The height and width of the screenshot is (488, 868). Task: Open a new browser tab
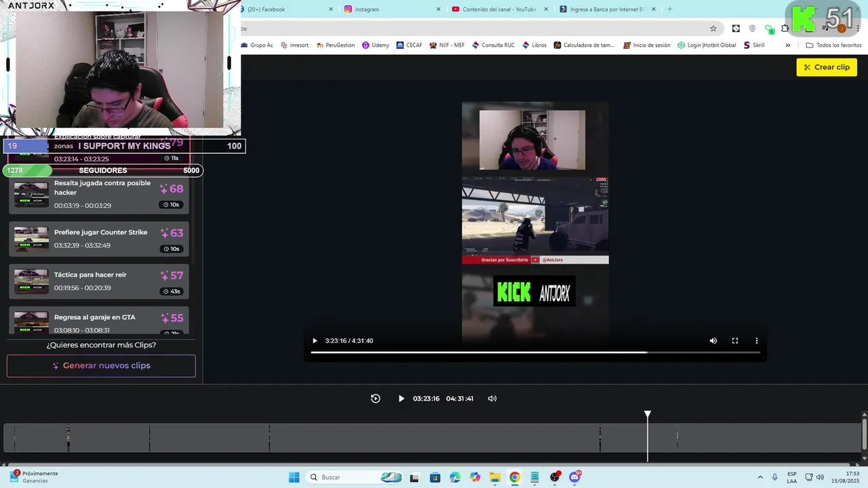click(x=670, y=9)
